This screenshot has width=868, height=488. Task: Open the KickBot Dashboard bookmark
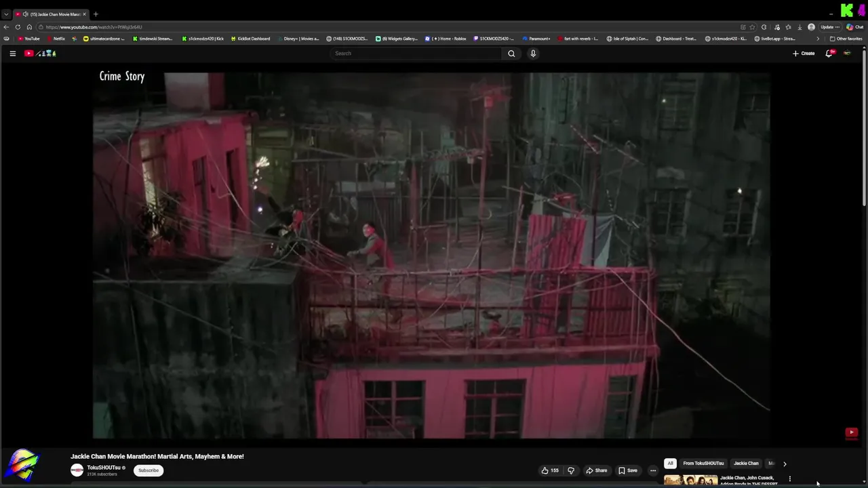click(250, 39)
